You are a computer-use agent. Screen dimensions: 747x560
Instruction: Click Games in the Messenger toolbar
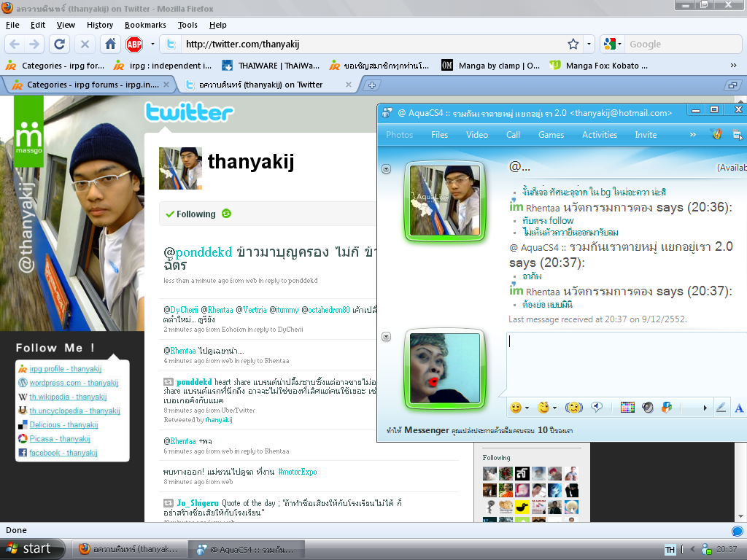[551, 135]
